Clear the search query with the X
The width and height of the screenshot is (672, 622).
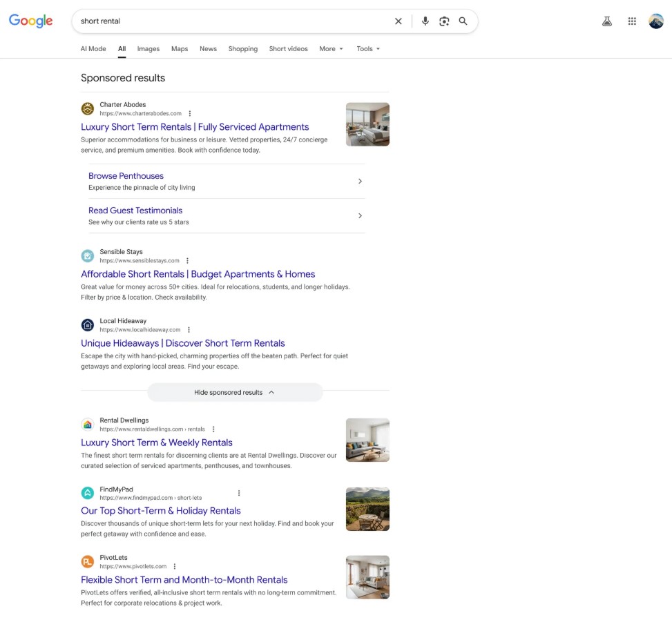point(399,21)
